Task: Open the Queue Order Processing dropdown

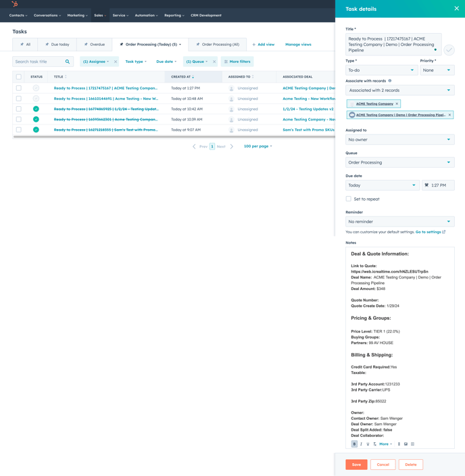Action: [399, 162]
